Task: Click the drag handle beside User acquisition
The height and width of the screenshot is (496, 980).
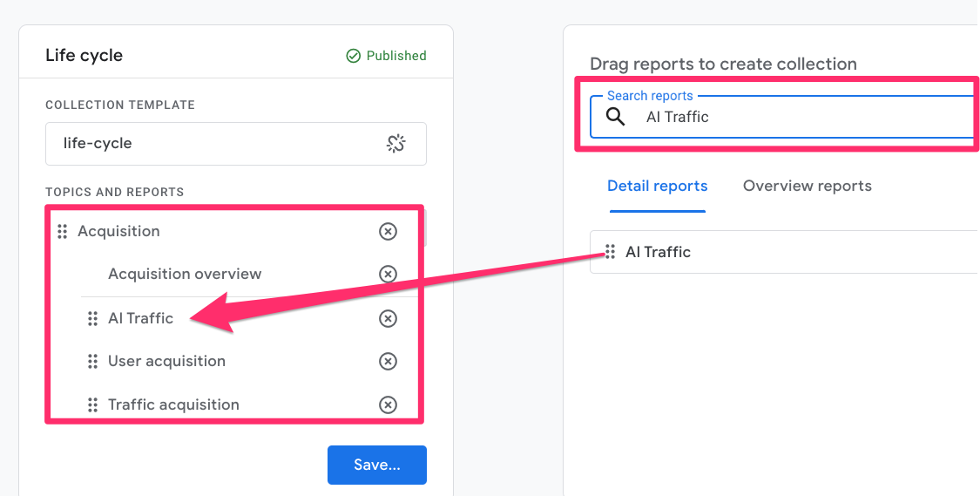Action: (92, 361)
